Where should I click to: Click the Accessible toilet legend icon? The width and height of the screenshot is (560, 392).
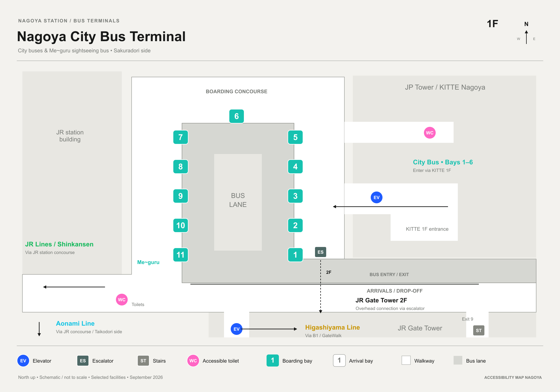point(193,361)
